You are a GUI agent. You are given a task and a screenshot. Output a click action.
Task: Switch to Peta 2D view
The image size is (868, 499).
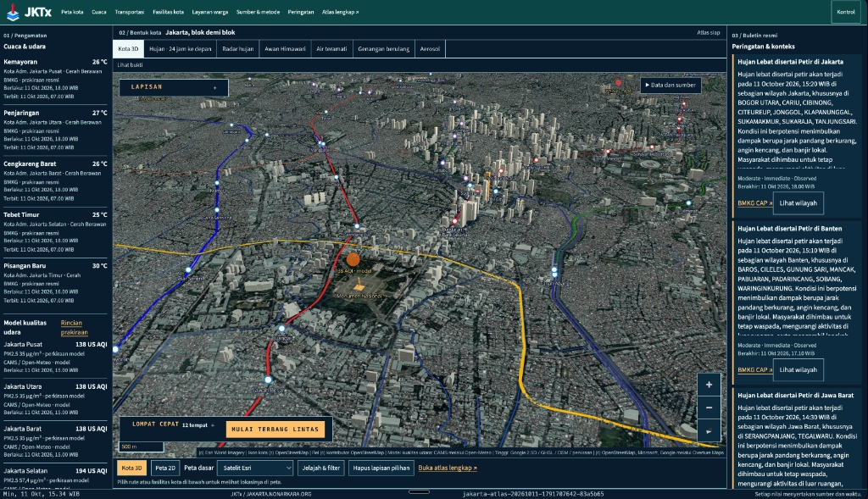pyautogui.click(x=165, y=468)
